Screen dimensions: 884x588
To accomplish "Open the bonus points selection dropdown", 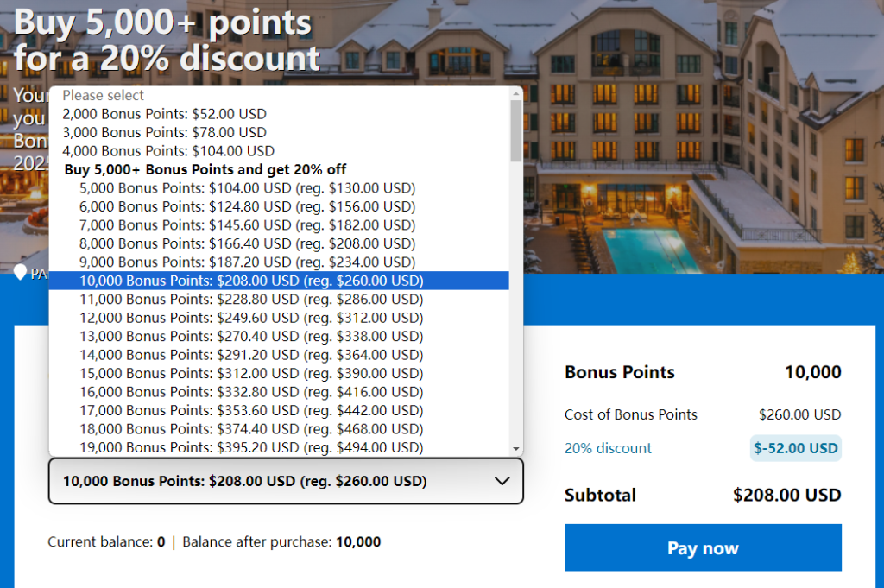I will 286,481.
